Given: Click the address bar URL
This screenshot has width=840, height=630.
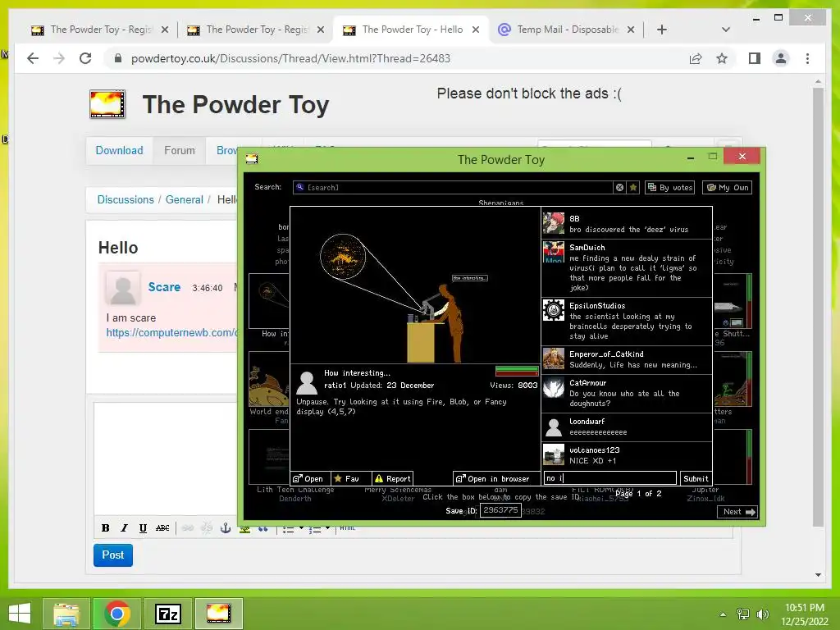Looking at the screenshot, I should tap(291, 58).
